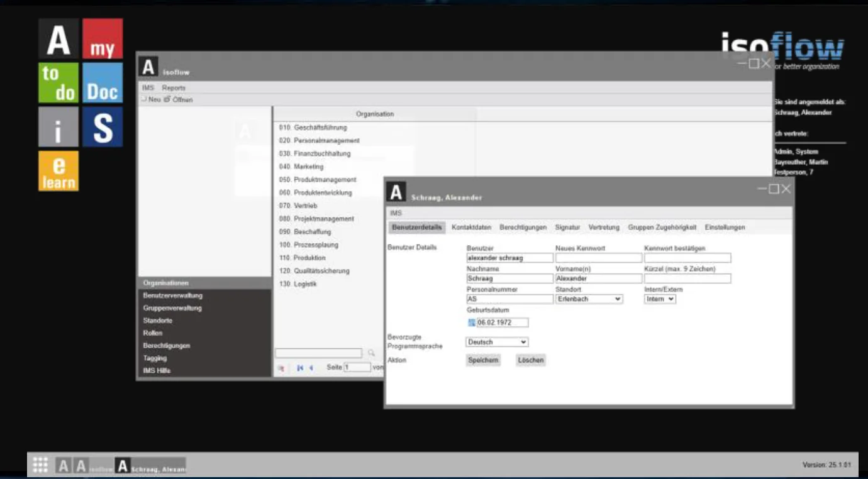The image size is (868, 479).
Task: Open the orange 'e learn' tile
Action: (x=58, y=171)
